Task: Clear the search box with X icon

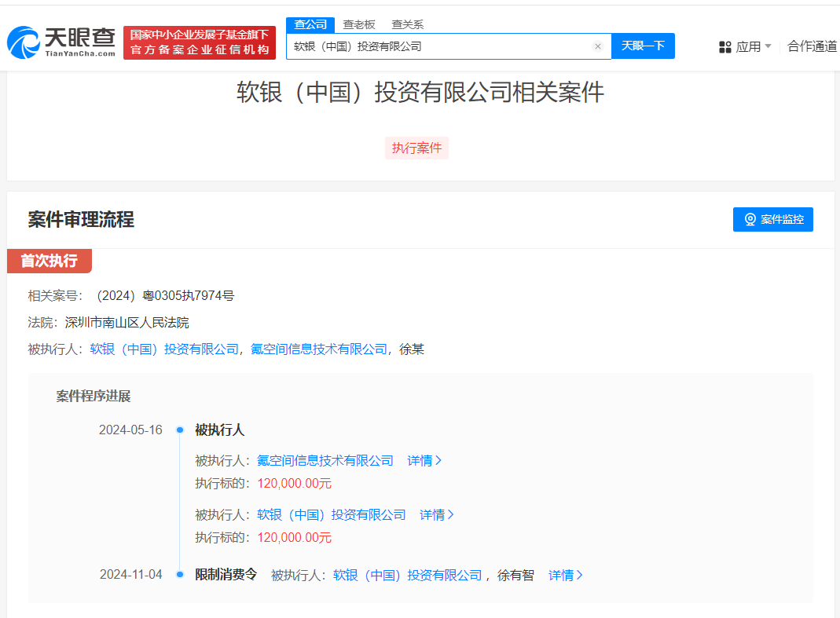Action: 597,46
